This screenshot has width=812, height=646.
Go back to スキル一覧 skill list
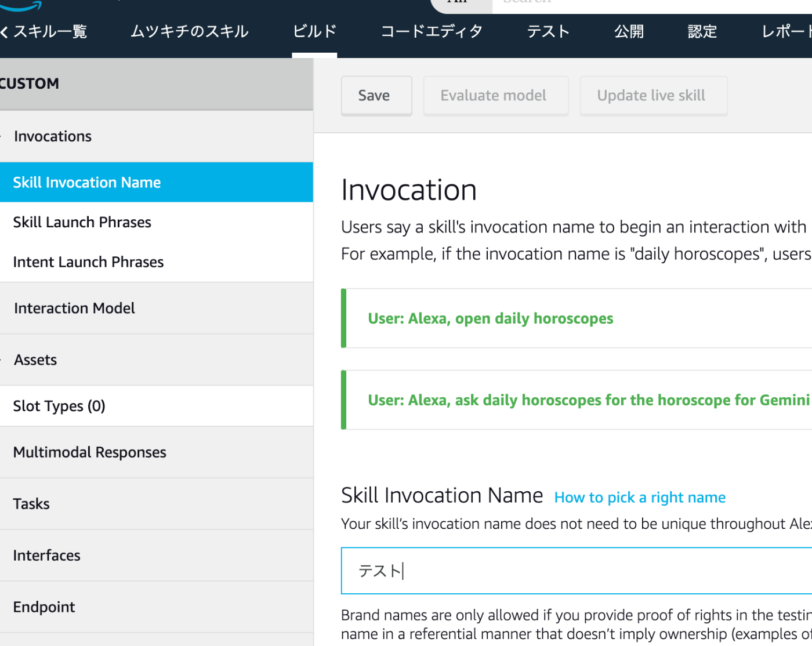point(44,31)
